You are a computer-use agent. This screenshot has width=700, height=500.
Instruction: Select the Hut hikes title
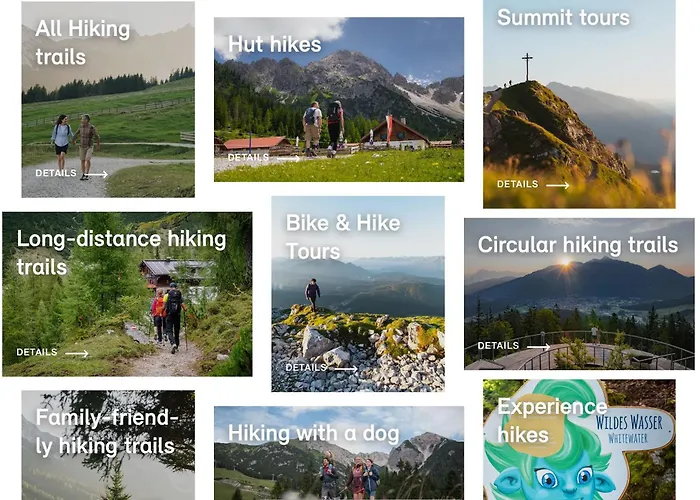275,45
